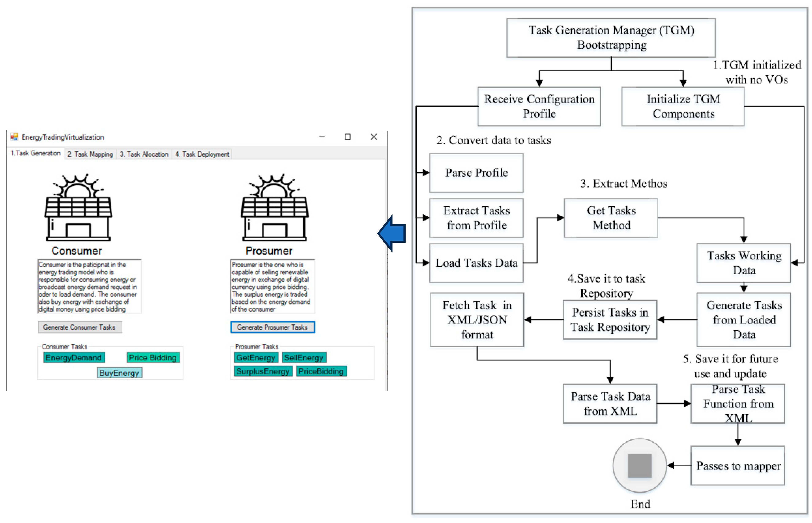Open the 2. Task Mapping tab
Image resolution: width=812 pixels, height=523 pixels.
click(x=90, y=155)
